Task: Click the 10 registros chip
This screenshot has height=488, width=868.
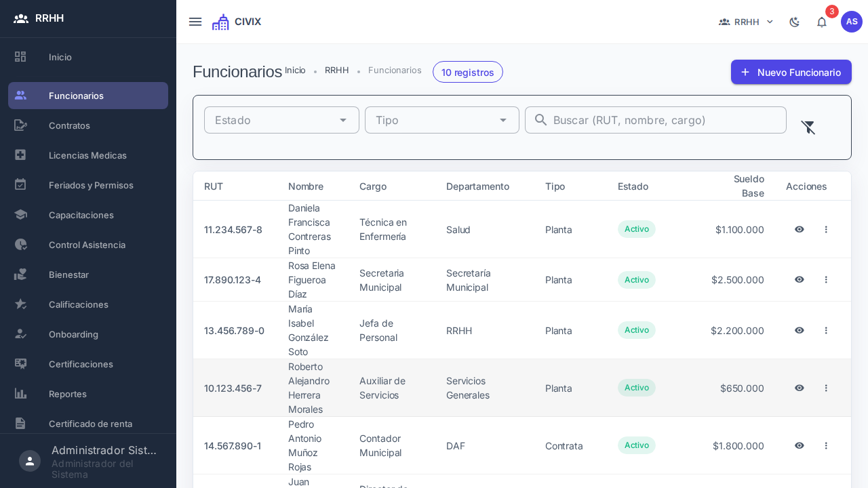Action: coord(468,72)
